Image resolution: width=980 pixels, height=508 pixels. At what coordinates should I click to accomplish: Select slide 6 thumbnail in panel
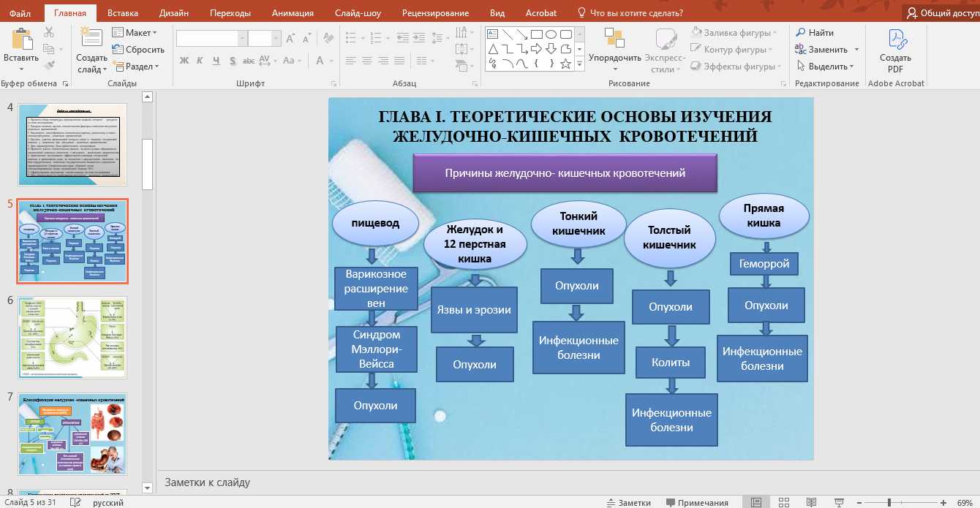click(x=72, y=336)
